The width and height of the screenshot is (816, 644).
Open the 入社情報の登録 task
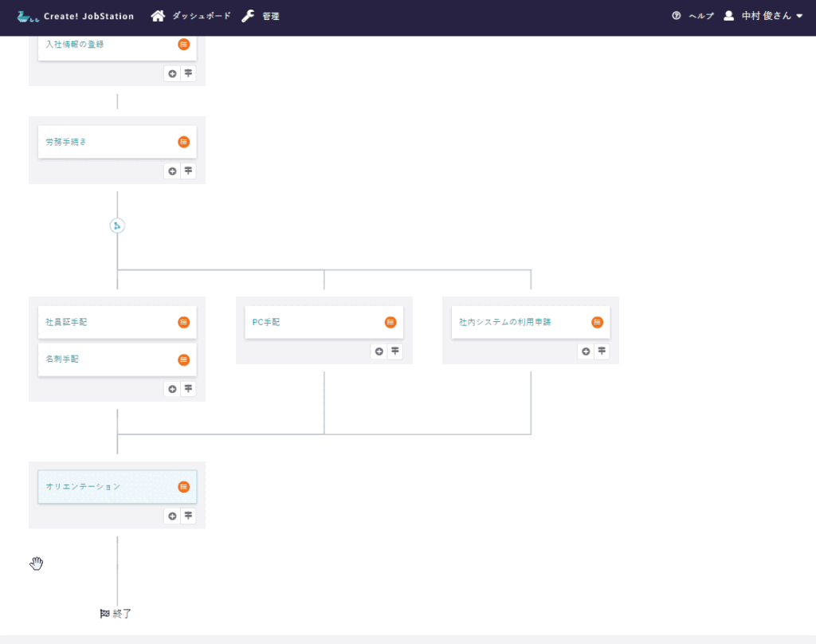(75, 45)
